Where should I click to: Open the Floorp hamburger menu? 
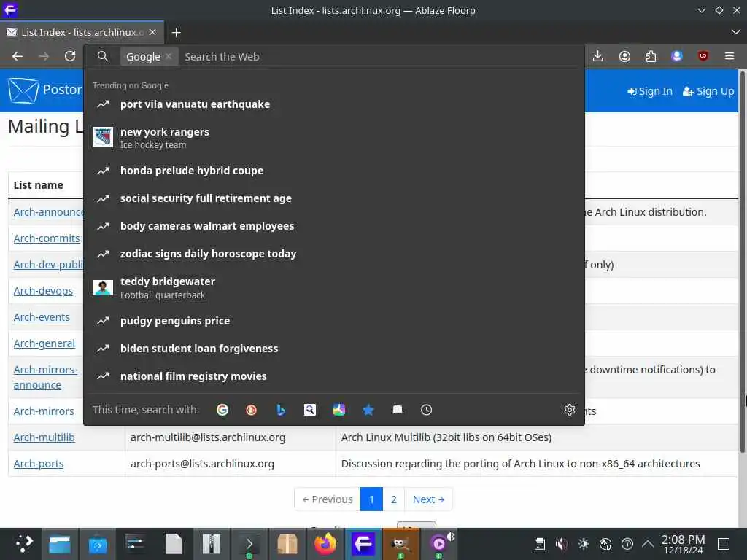729,56
